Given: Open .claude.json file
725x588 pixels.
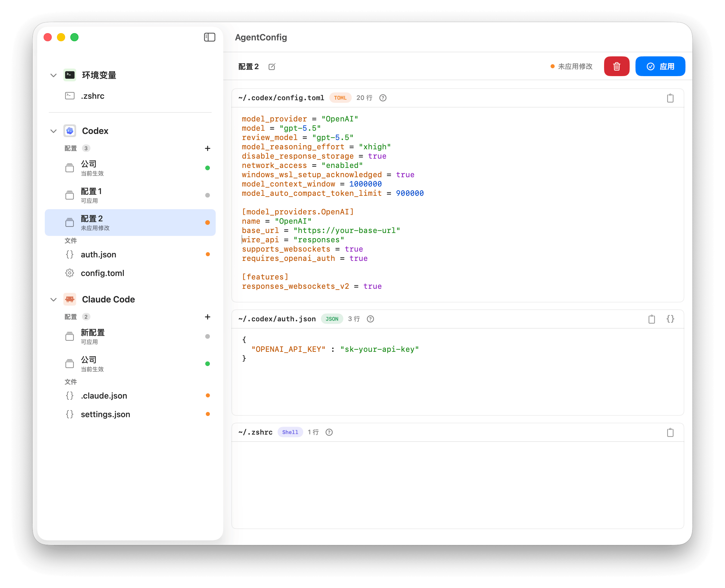Looking at the screenshot, I should 130,396.
